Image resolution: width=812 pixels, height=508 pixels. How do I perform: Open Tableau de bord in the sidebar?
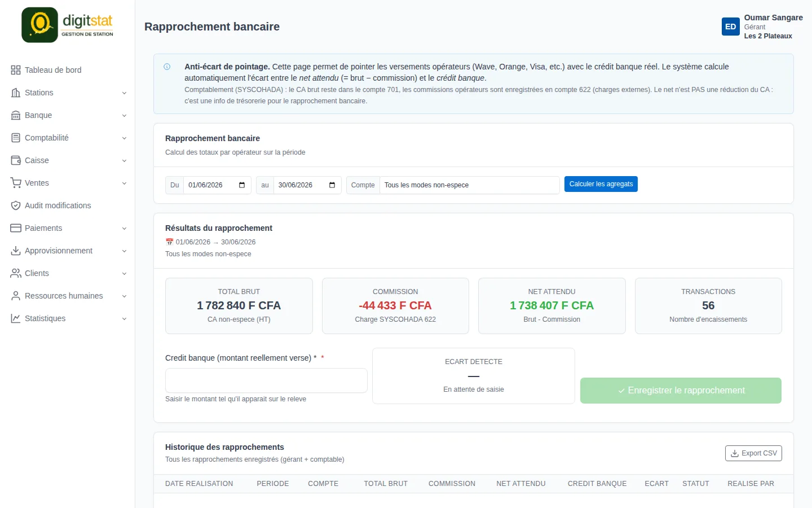(x=68, y=70)
